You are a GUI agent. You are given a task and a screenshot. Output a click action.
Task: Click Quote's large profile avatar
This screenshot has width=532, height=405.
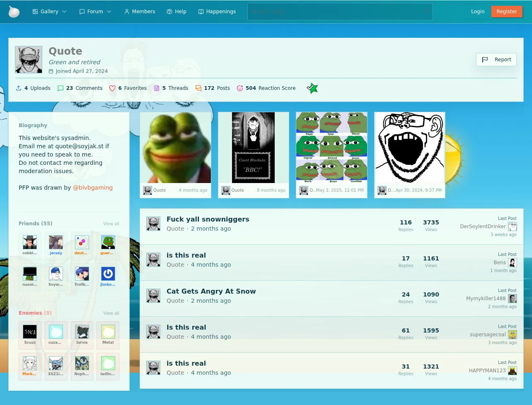pyautogui.click(x=29, y=60)
